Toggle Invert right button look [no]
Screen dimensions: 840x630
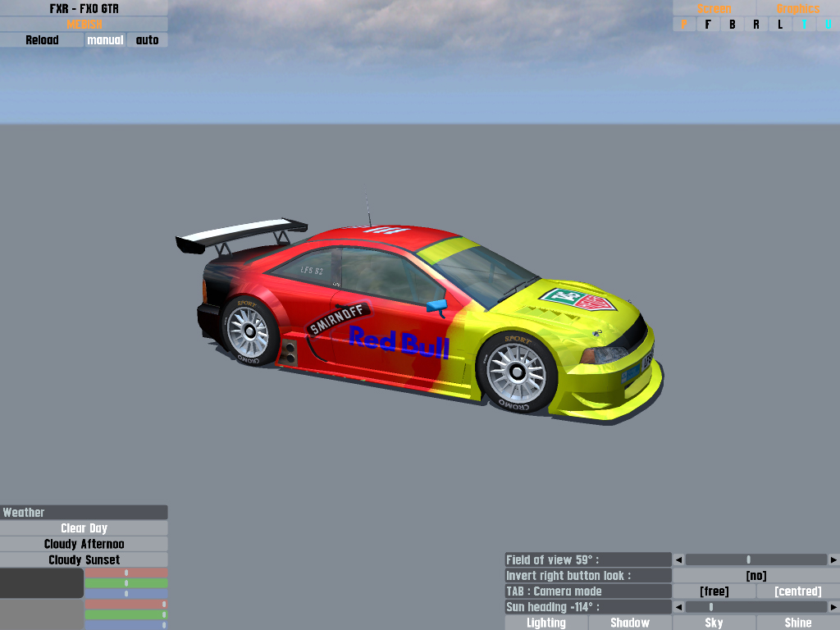[756, 575]
